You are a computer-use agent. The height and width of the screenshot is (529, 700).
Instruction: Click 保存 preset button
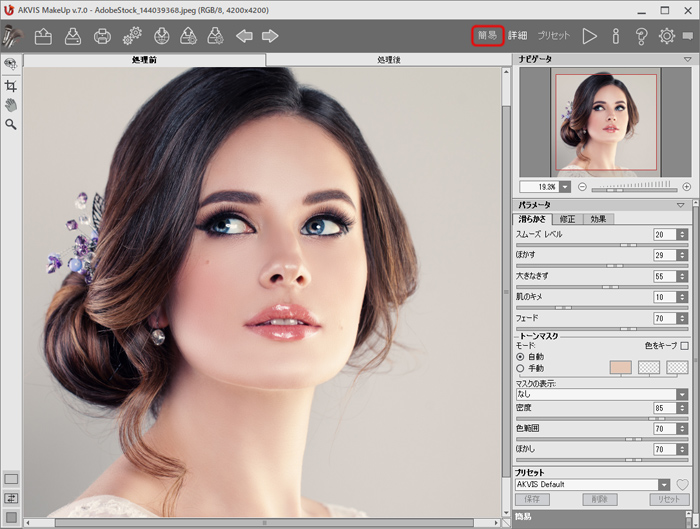[x=532, y=499]
